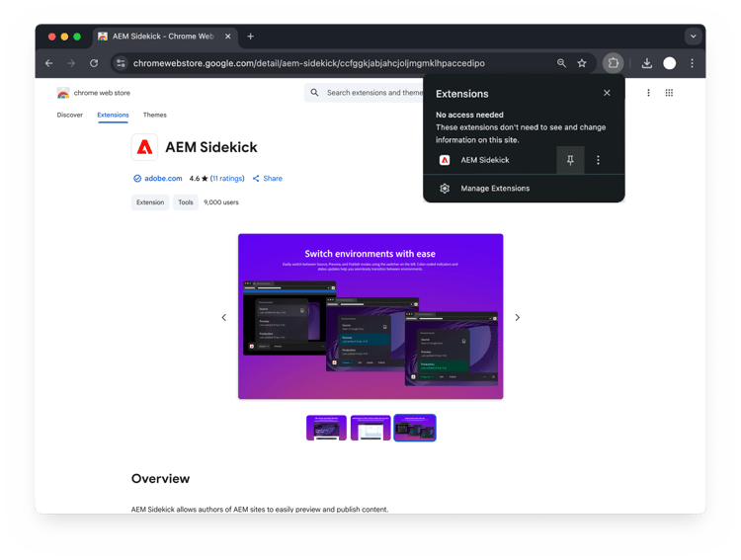Image resolution: width=741 pixels, height=560 pixels.
Task: Pin AEM Sidekick extension to toolbar
Action: 570,160
